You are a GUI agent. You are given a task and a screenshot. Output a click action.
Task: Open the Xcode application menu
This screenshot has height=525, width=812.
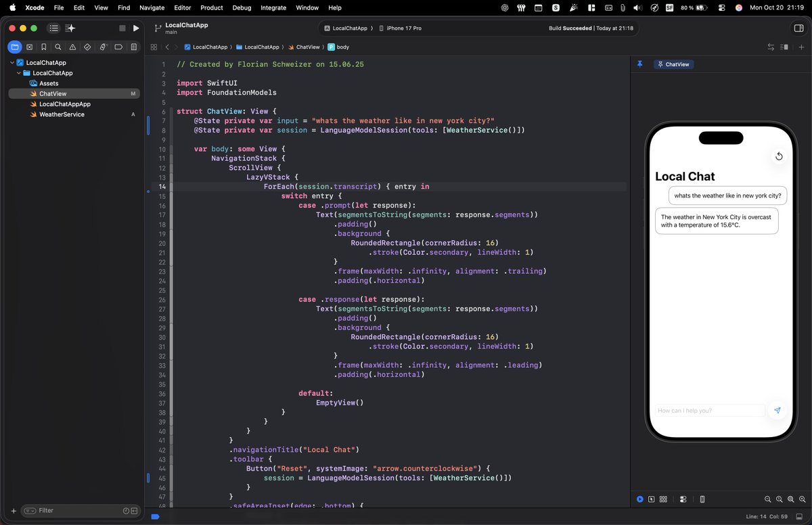tap(35, 7)
